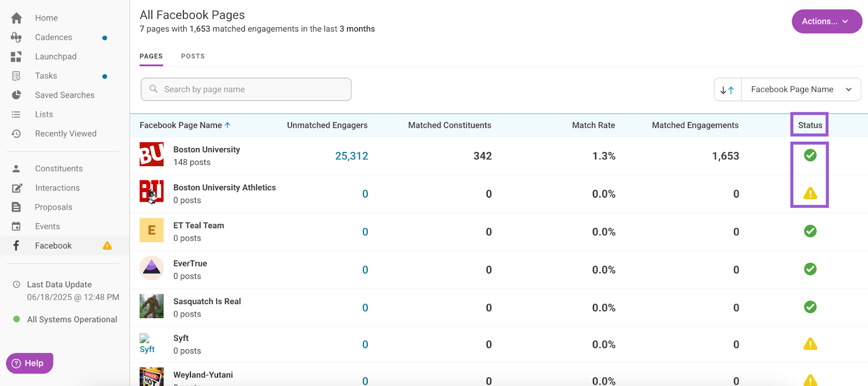This screenshot has height=386, width=868.
Task: Click the magnifier icon in search box
Action: click(154, 88)
